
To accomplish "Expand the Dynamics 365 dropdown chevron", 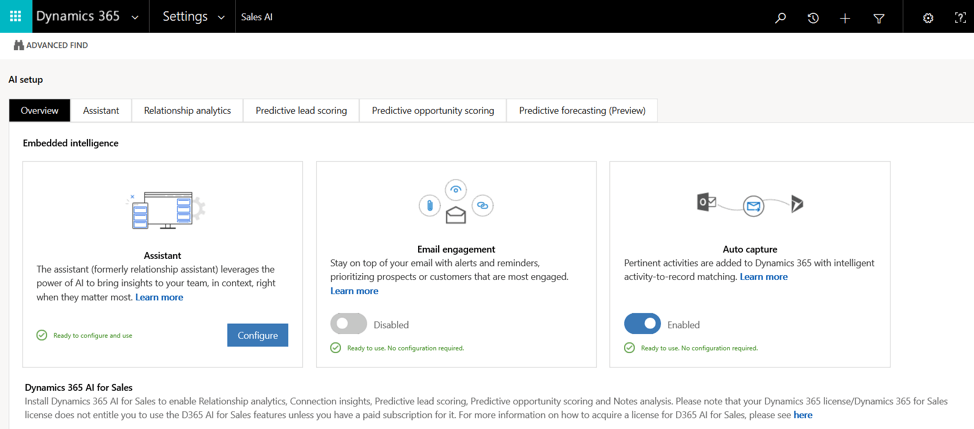I will pos(135,17).
